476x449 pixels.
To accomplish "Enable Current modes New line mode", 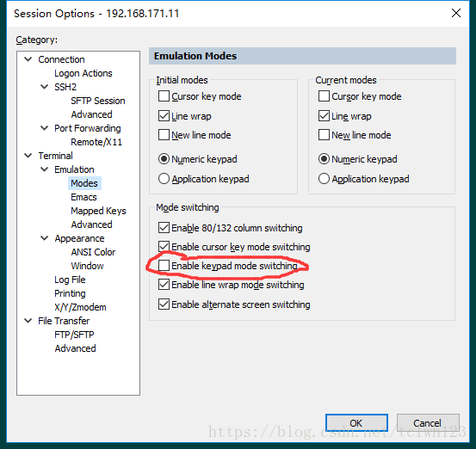I will pos(324,135).
